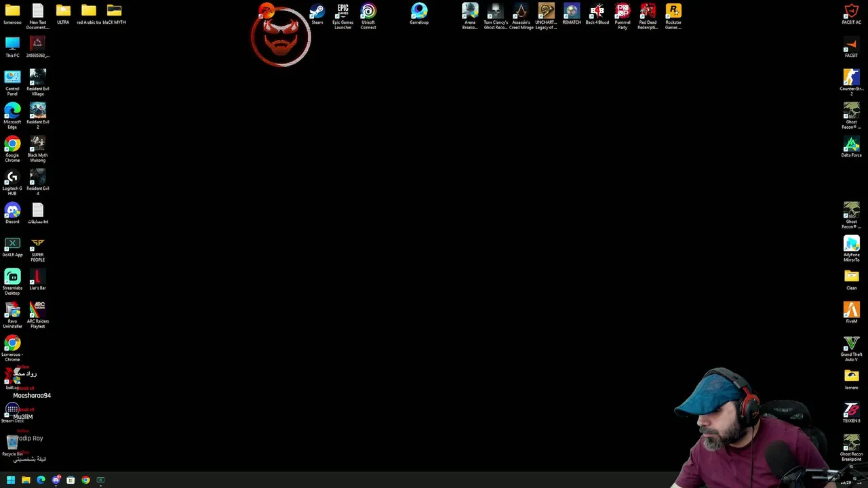This screenshot has height=488, width=868.
Task: Launch the Red Dead Redemption shortcut
Action: pos(648,16)
